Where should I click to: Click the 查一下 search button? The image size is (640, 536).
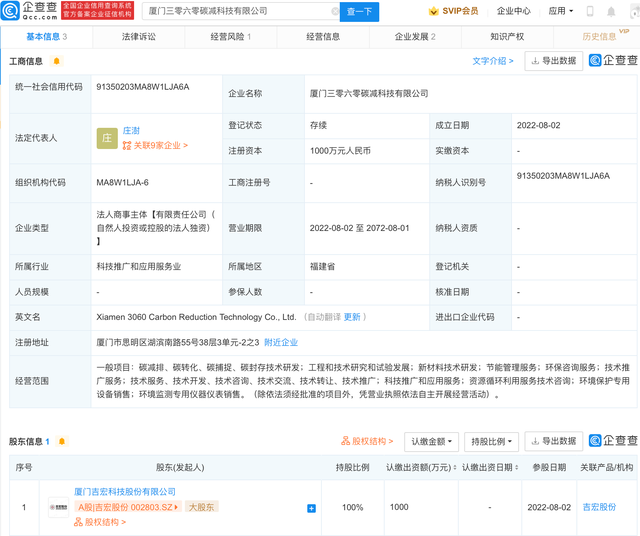pyautogui.click(x=359, y=11)
